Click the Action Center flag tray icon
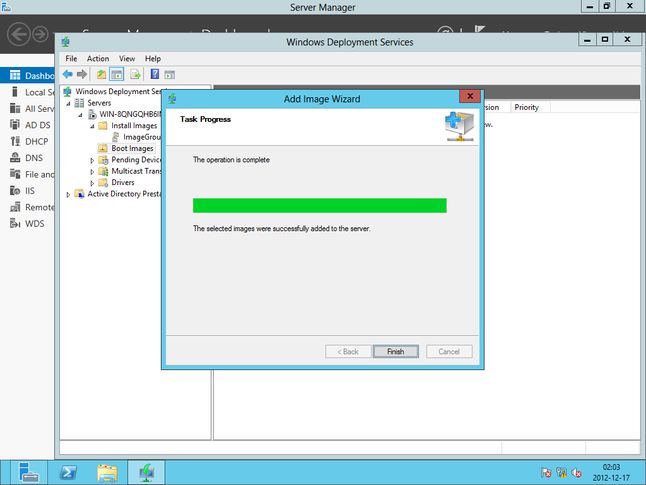 [546, 473]
